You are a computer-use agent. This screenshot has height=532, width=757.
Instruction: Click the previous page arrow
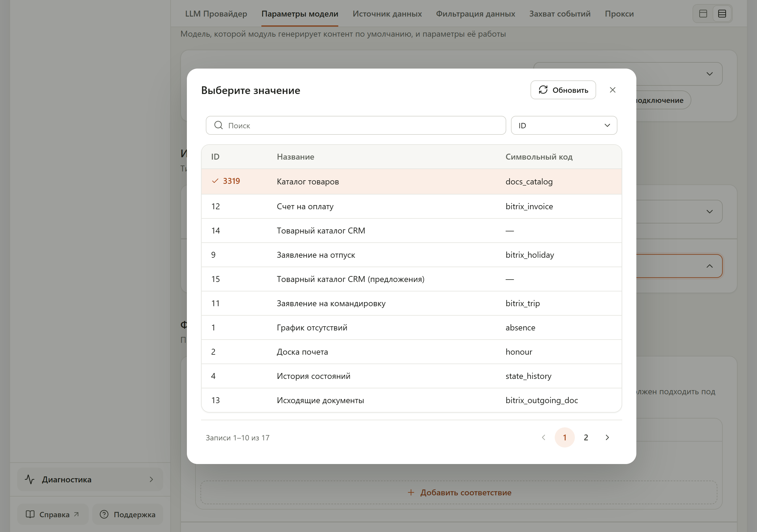tap(543, 437)
